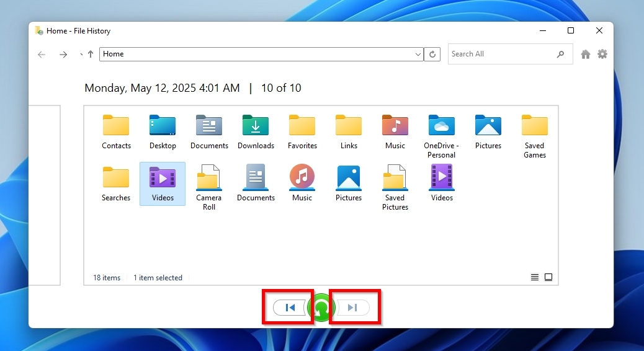Go up one folder level
The width and height of the screenshot is (644, 351).
[91, 54]
